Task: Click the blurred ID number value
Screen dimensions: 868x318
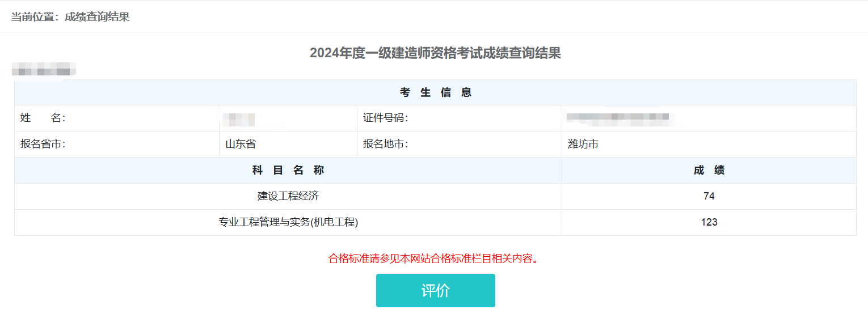Action: (x=617, y=118)
